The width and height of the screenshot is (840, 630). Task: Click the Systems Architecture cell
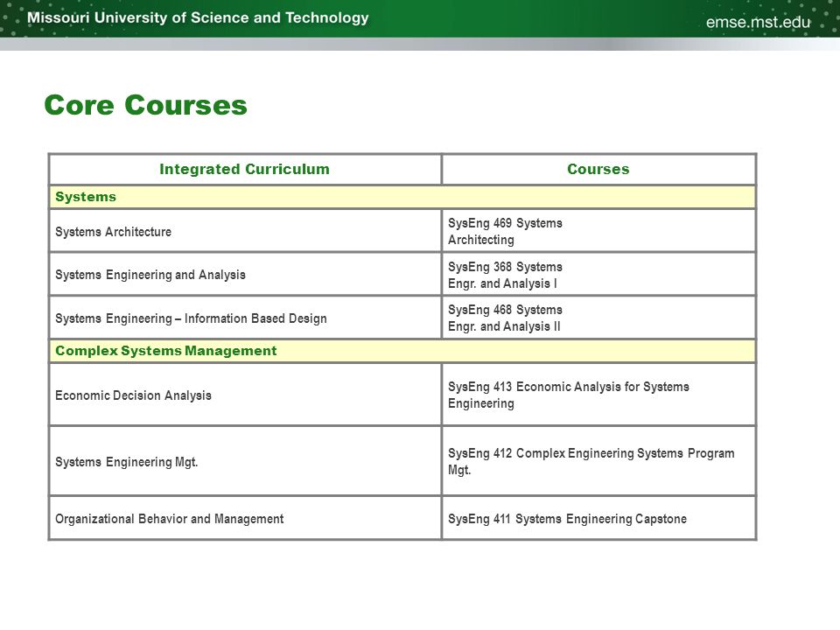(245, 231)
